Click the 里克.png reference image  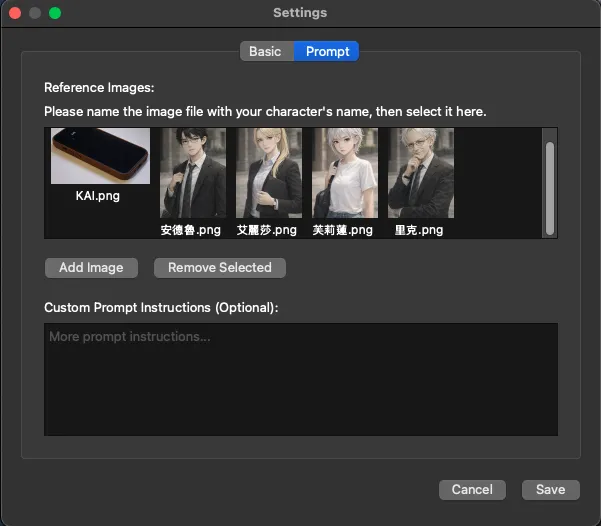[x=420, y=172]
